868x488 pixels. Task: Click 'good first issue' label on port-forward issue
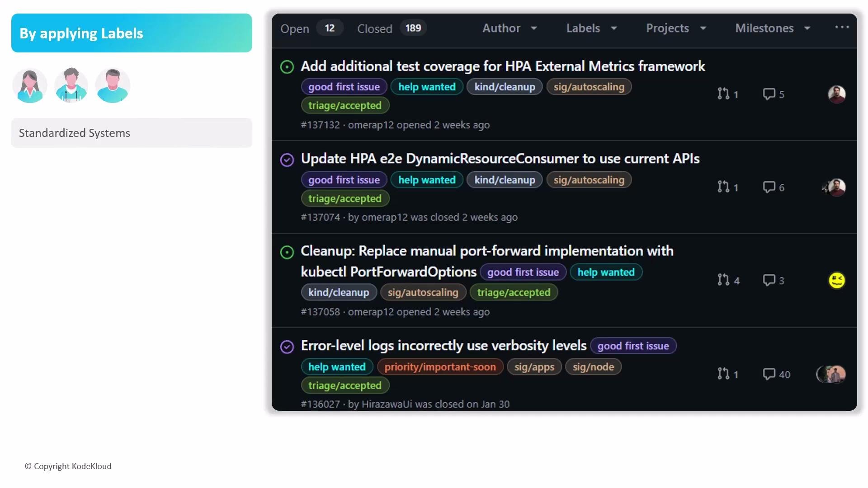click(x=523, y=272)
